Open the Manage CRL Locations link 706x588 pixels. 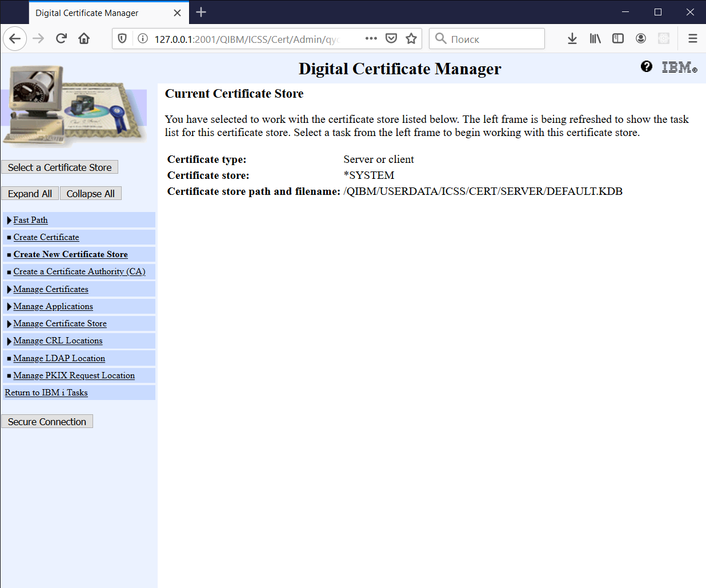tap(58, 341)
